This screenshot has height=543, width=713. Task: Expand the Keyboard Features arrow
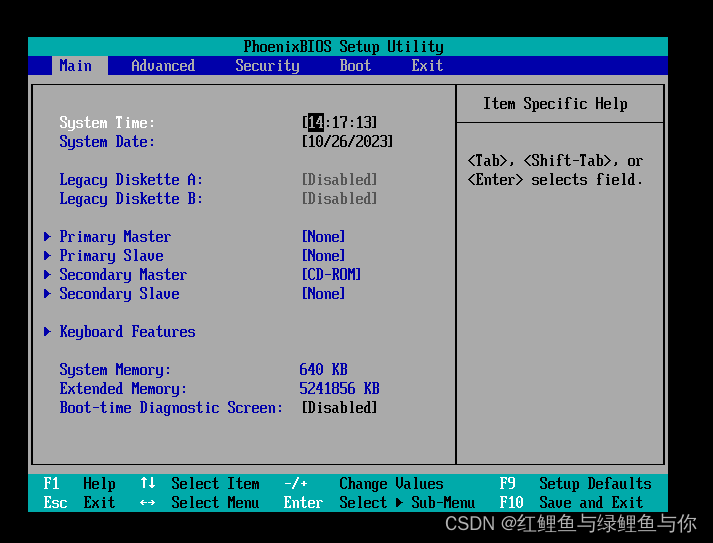[47, 332]
